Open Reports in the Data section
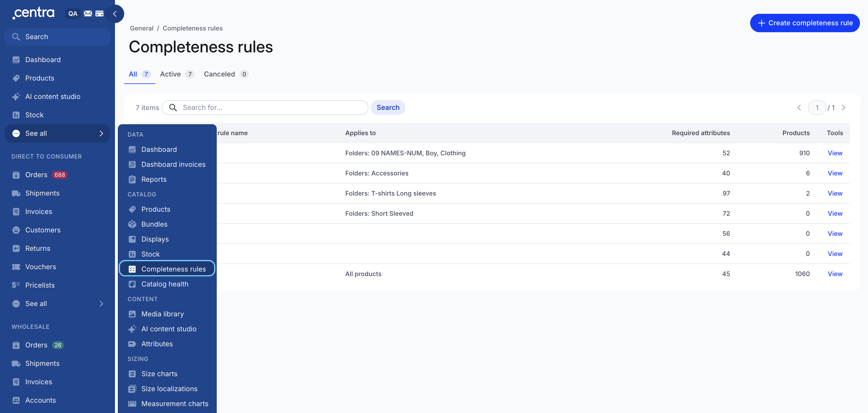The image size is (868, 413). coord(167,179)
